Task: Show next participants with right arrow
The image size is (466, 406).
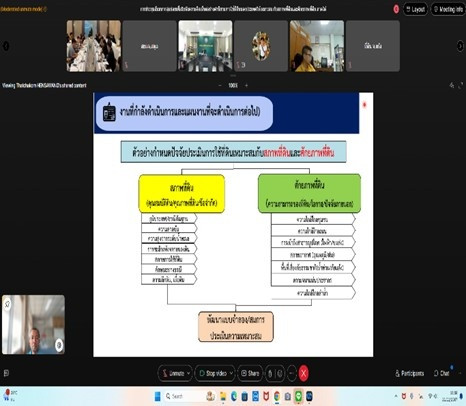Action: tap(460, 46)
